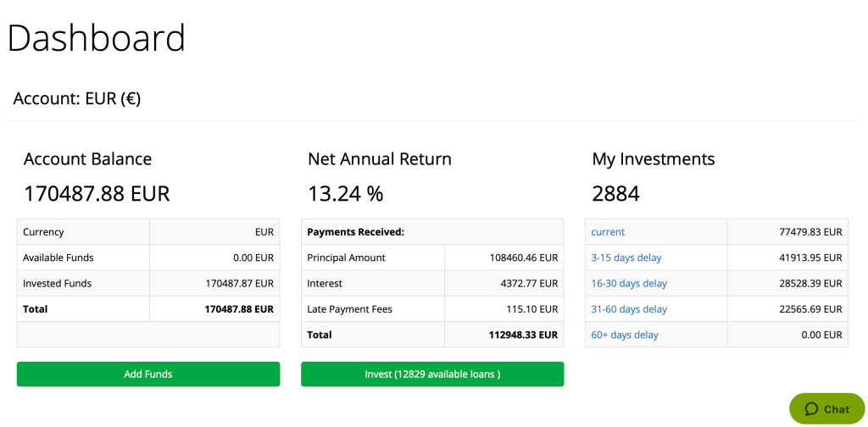
Task: Open the Chat widget
Action: pos(827,409)
